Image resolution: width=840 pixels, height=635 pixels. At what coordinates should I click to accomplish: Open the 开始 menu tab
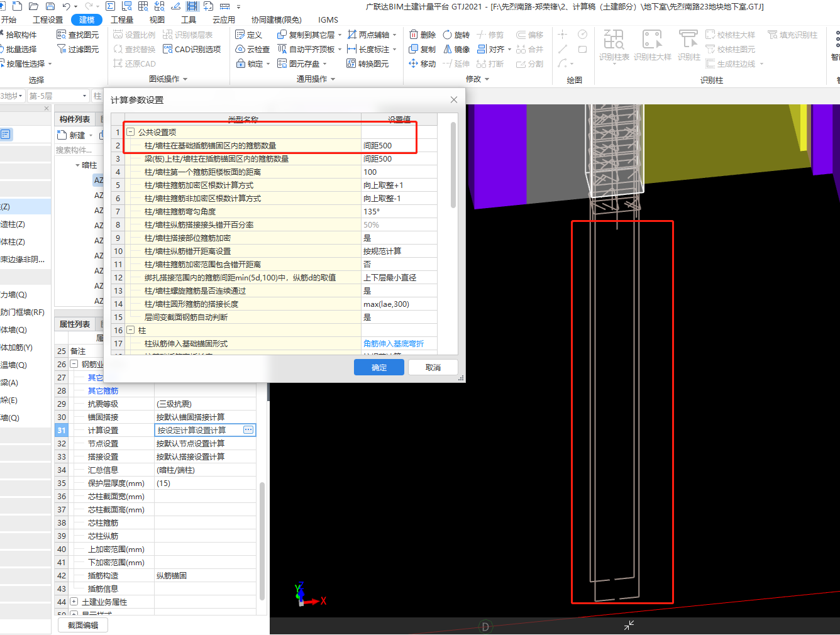tap(9, 19)
